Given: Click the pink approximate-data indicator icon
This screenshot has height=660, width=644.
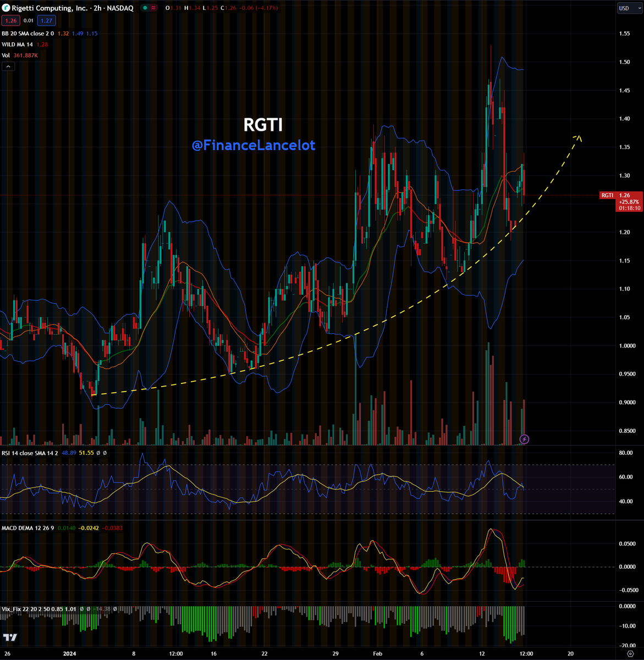Looking at the screenshot, I should coord(152,8).
